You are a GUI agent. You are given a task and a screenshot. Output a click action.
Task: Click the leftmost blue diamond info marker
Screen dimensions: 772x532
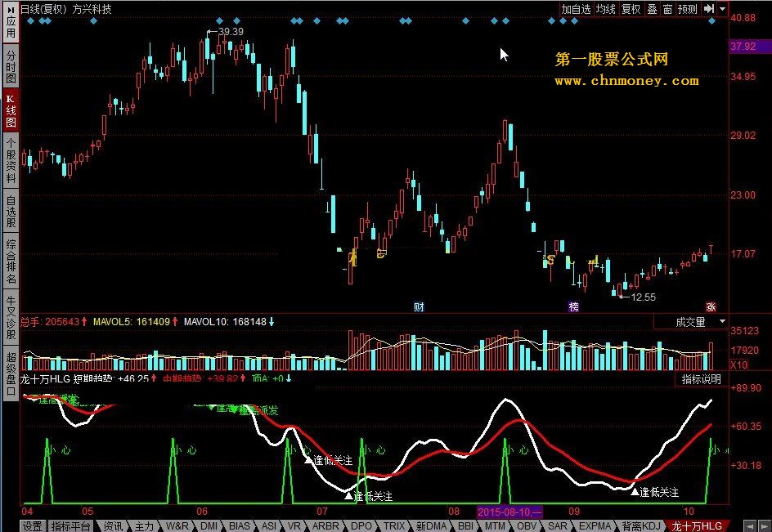[x=30, y=21]
